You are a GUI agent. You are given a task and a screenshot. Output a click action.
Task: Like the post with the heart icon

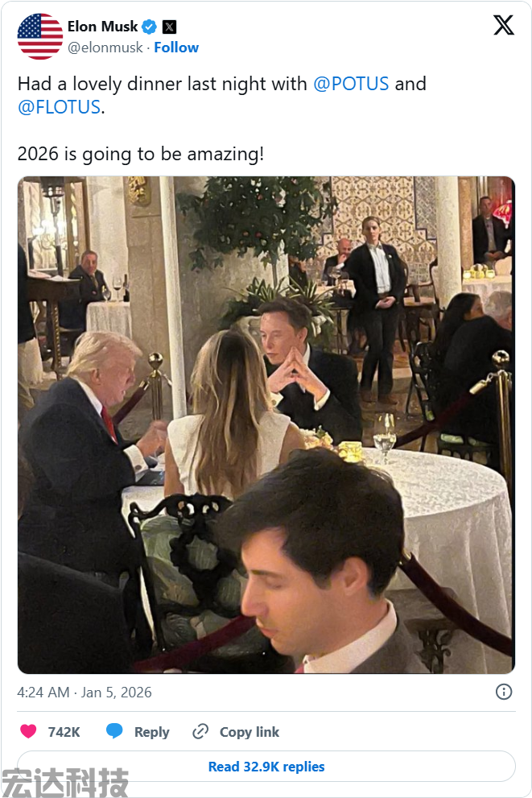28,732
